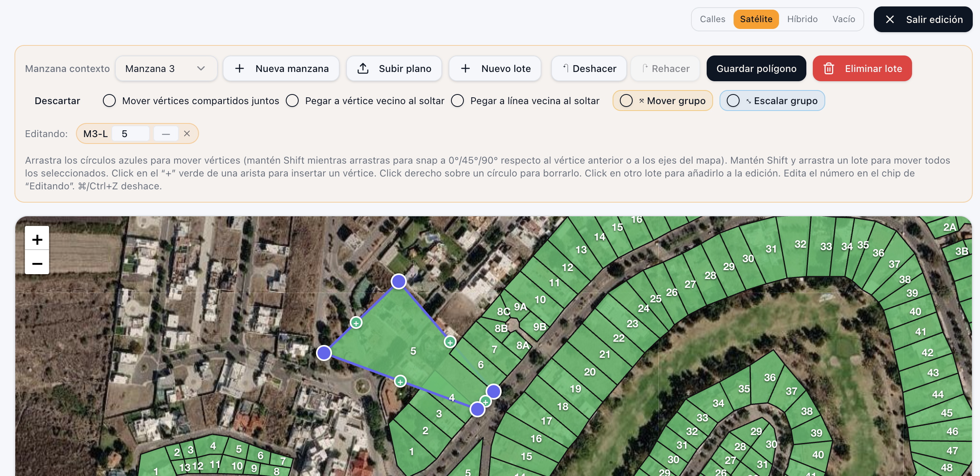Click the dash suffix field in Editando chip
The width and height of the screenshot is (980, 476).
coord(166,133)
